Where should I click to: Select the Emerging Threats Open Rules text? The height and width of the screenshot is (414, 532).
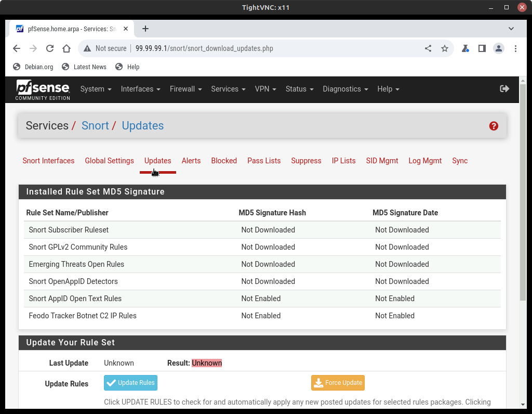point(76,264)
